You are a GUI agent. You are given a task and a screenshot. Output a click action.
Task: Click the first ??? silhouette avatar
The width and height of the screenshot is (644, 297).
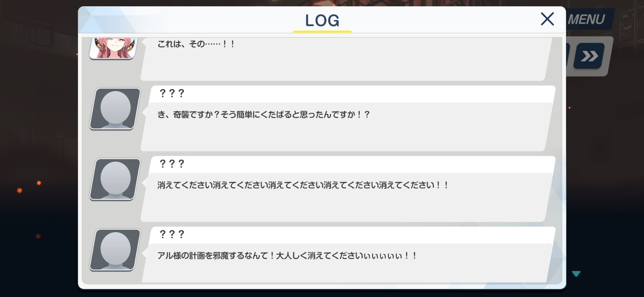pyautogui.click(x=115, y=108)
